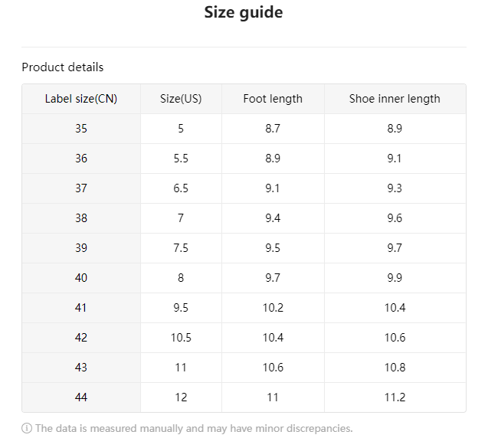Click the foot length 10.2 cell
488x448 pixels.
click(273, 308)
